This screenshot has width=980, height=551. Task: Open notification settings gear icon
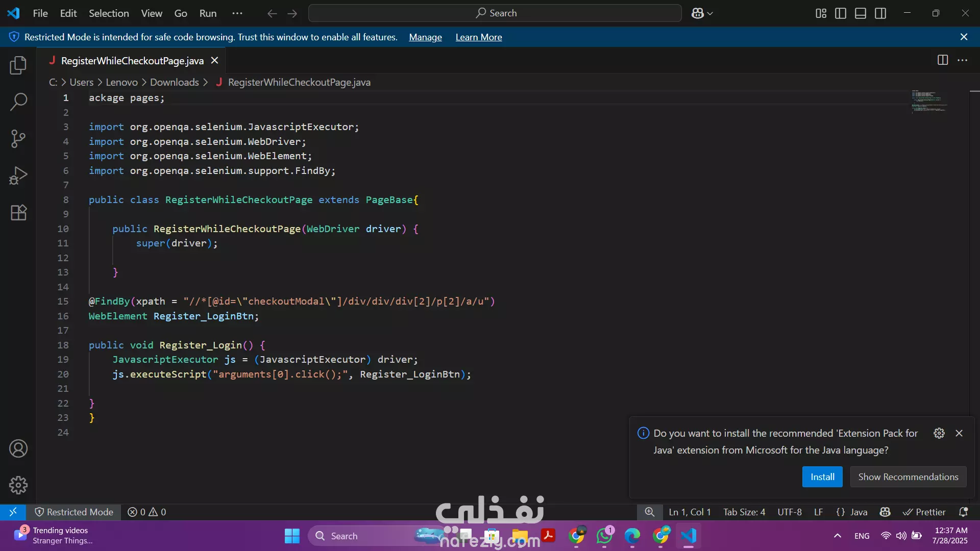(939, 433)
